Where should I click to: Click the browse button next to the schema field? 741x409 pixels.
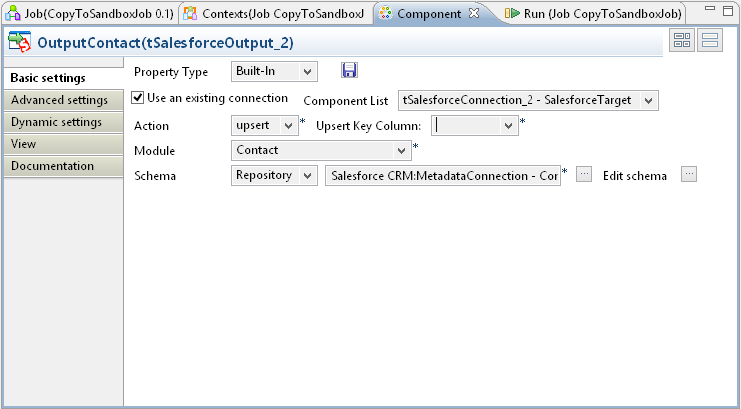pos(585,174)
